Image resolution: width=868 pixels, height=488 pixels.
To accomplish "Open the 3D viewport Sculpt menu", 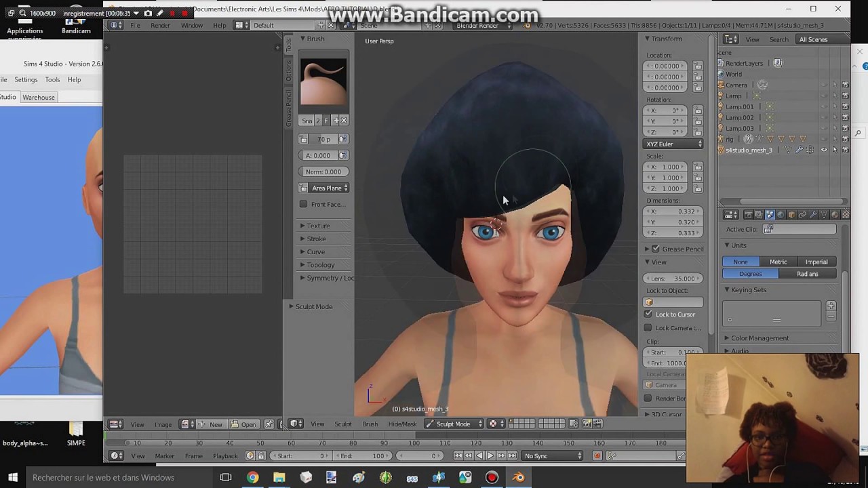I will [x=343, y=424].
